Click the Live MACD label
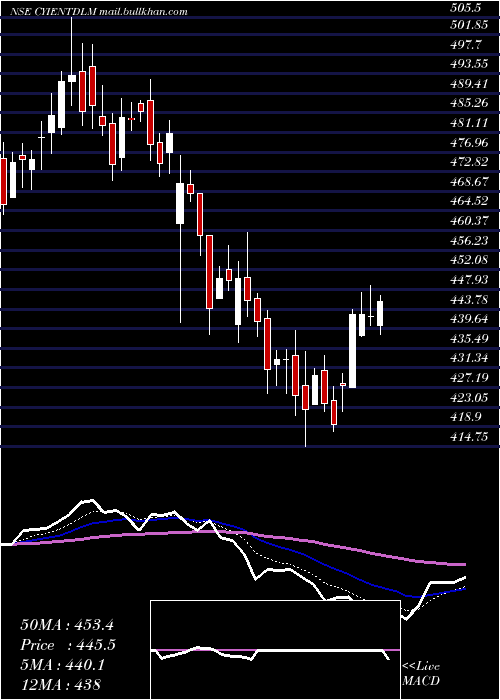The width and height of the screenshot is (500, 700). [421, 674]
